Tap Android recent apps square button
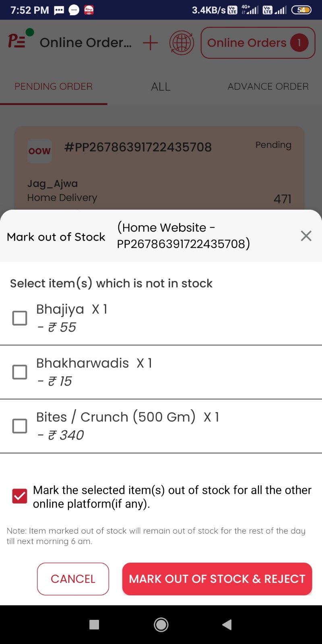322x644 pixels. (x=94, y=625)
